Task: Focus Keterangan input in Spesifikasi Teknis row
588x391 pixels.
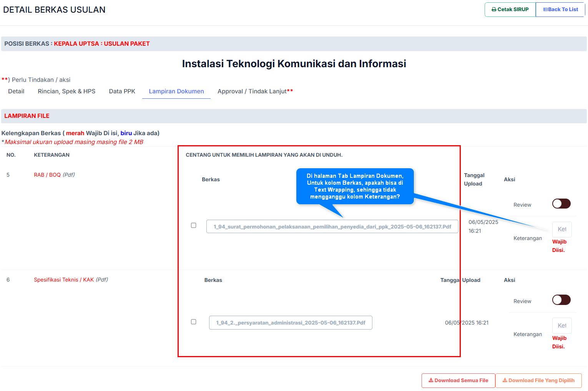Action: [x=562, y=326]
